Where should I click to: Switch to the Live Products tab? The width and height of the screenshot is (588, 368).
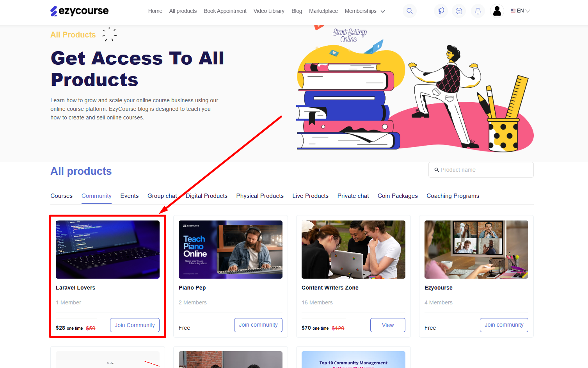[x=310, y=196]
